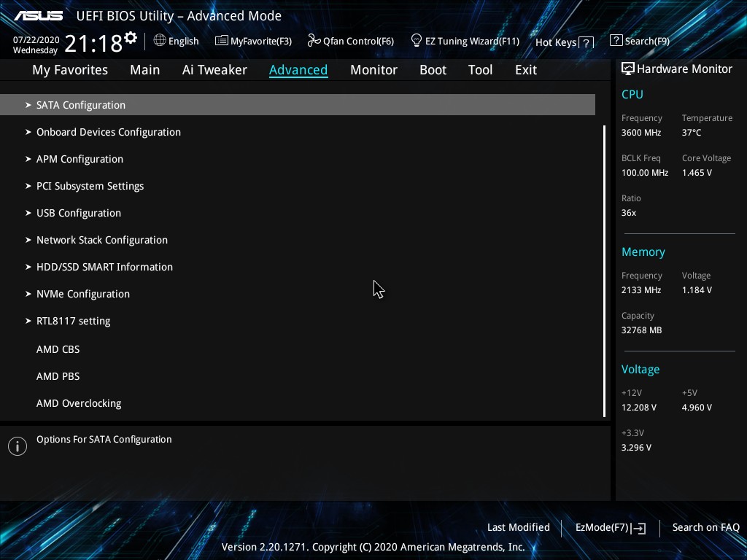This screenshot has width=747, height=560.
Task: Open the NVMe Configuration submenu
Action: point(82,294)
